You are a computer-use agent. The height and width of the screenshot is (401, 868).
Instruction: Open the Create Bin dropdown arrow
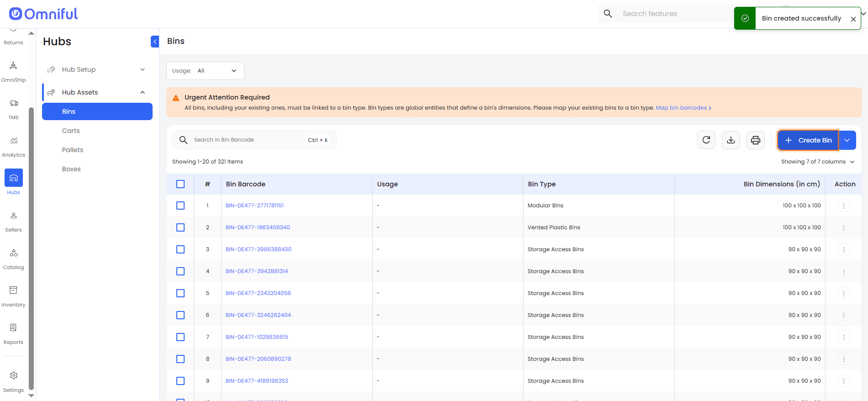[847, 140]
